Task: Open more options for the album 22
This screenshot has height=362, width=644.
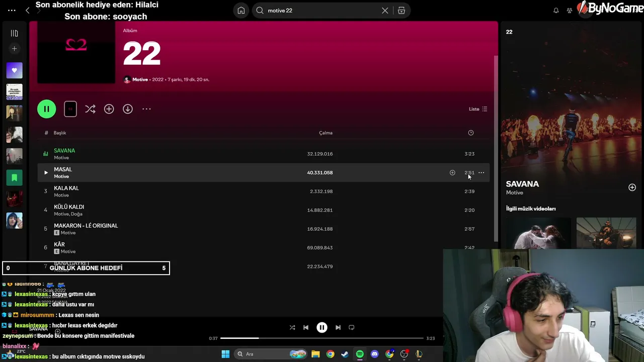Action: pyautogui.click(x=146, y=109)
